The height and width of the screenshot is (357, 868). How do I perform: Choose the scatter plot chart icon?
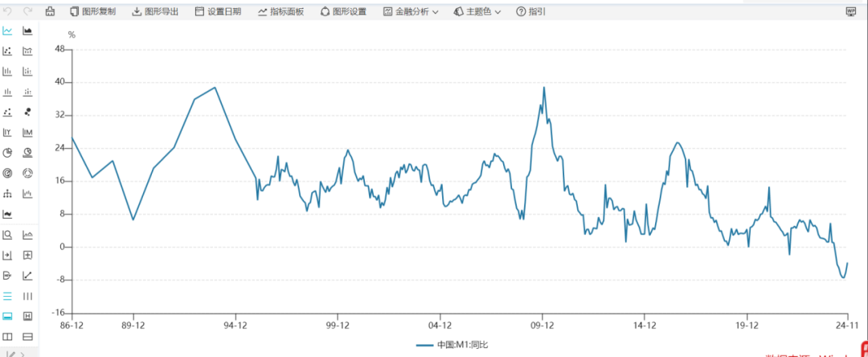point(7,51)
